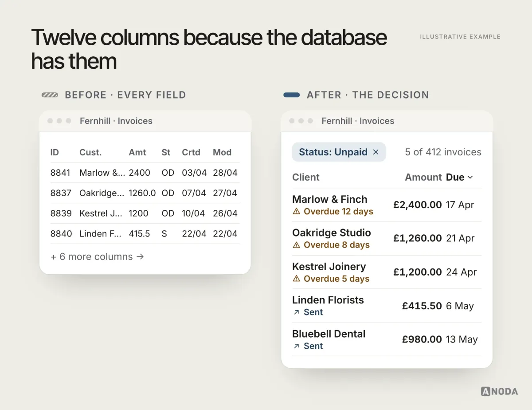
Task: Remove the Status: Unpaid filter chip
Action: 376,152
